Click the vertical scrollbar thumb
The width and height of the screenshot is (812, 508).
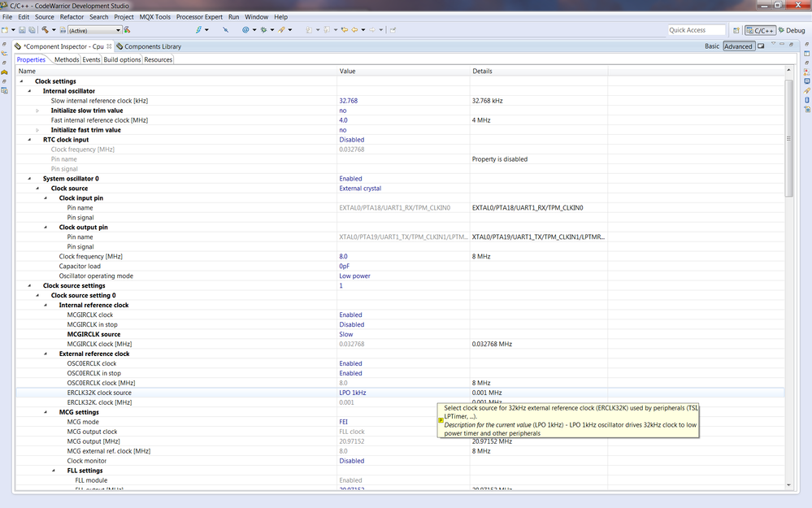point(788,138)
